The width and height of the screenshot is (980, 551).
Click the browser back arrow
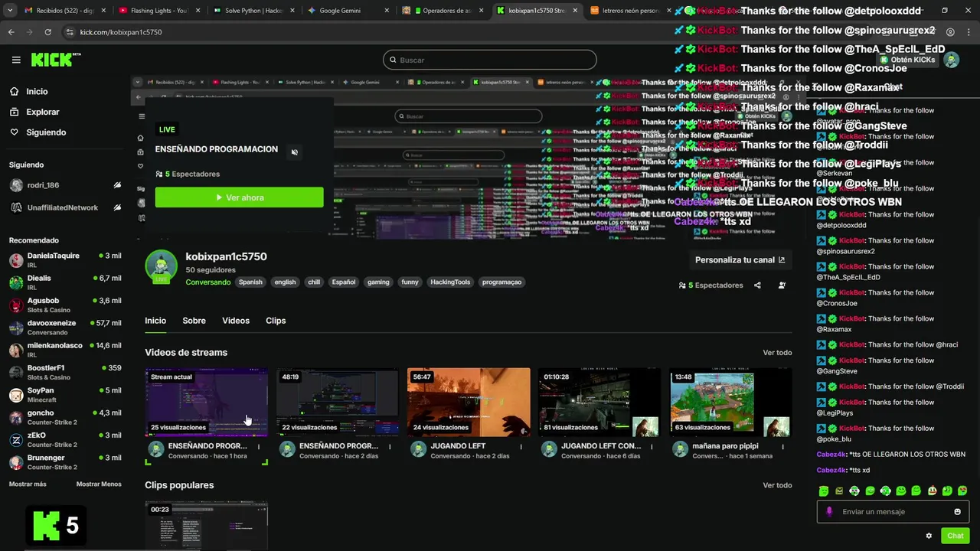tap(11, 32)
